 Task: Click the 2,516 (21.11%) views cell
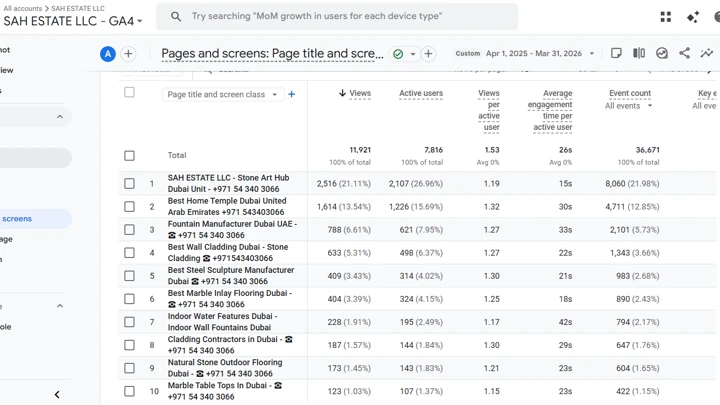[343, 184]
